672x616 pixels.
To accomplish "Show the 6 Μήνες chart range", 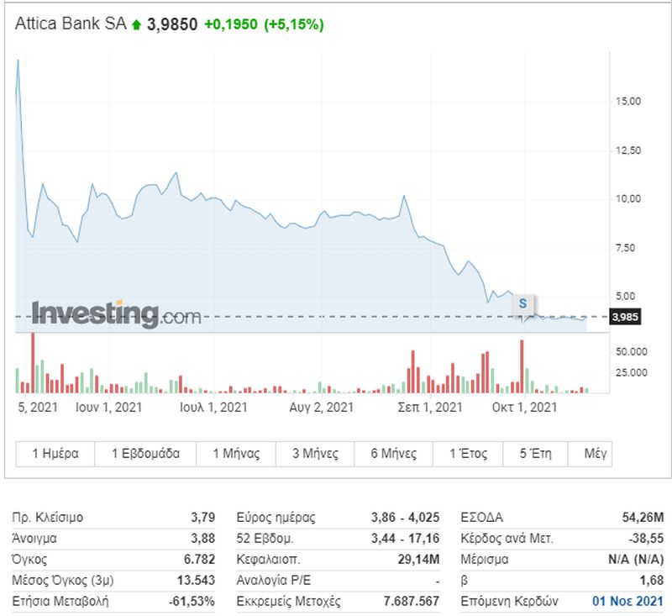I will click(x=393, y=453).
